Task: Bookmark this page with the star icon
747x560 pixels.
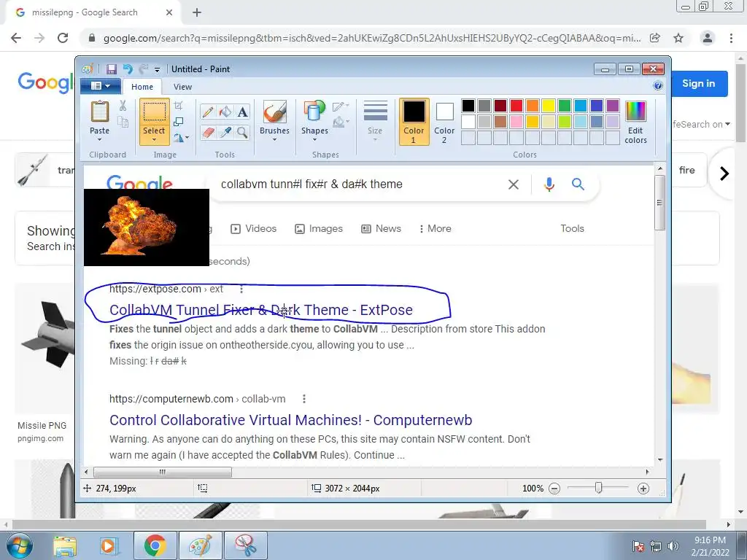Action: pyautogui.click(x=678, y=38)
